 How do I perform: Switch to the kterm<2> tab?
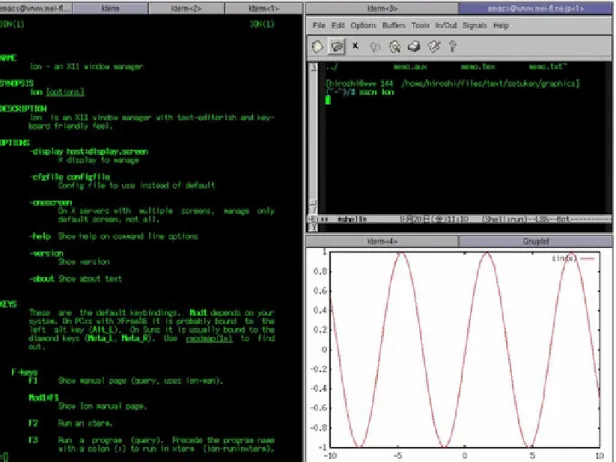186,8
